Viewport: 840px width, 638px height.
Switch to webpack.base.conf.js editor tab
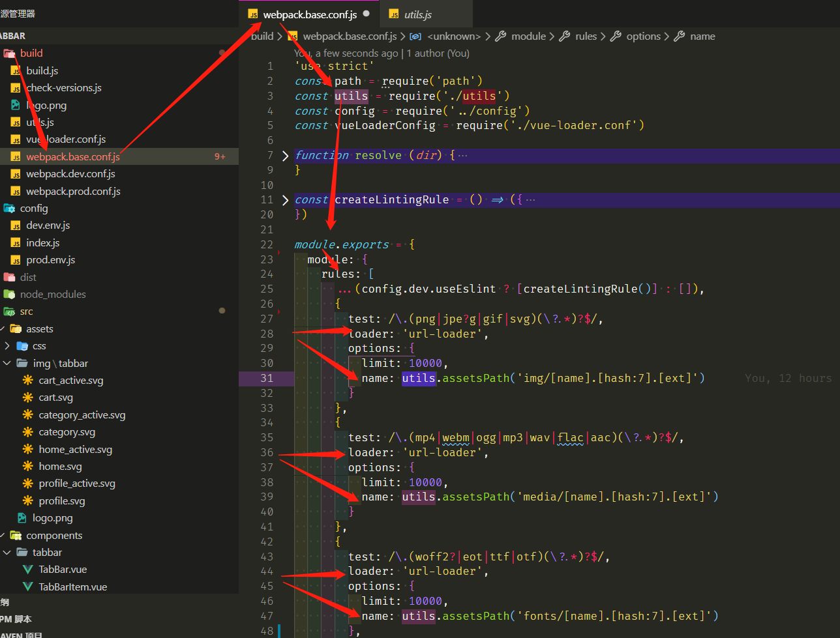coord(309,14)
